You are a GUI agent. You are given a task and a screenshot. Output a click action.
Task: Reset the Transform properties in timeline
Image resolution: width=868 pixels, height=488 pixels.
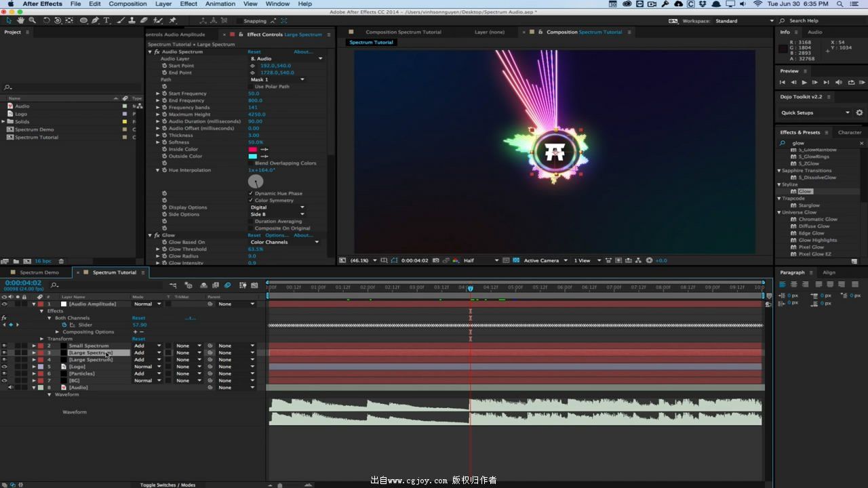(x=138, y=339)
